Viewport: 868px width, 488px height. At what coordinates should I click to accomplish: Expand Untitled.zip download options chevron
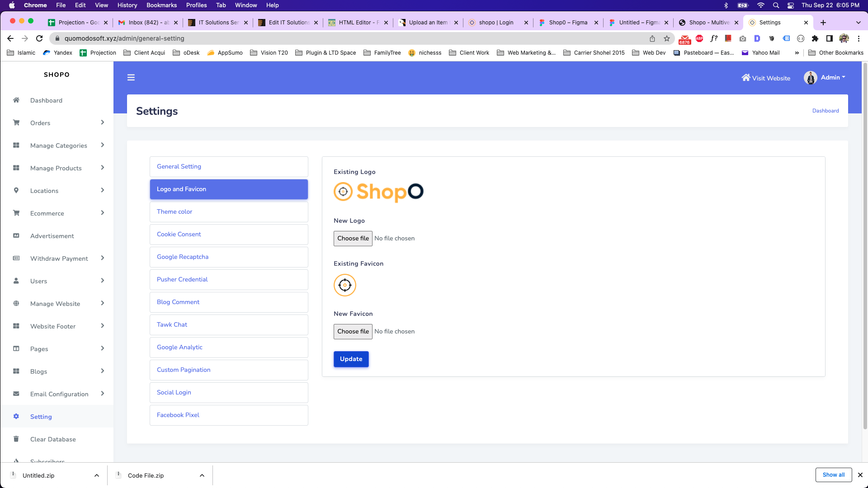point(97,475)
